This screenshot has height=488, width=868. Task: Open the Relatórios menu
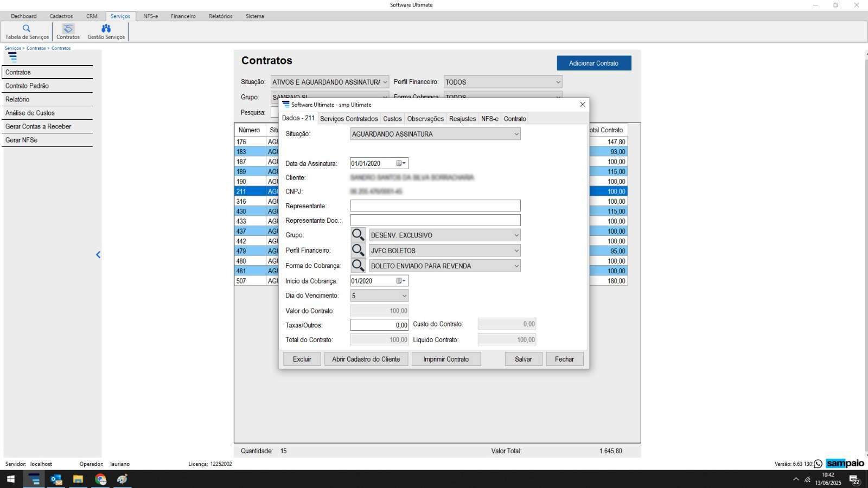click(x=220, y=16)
